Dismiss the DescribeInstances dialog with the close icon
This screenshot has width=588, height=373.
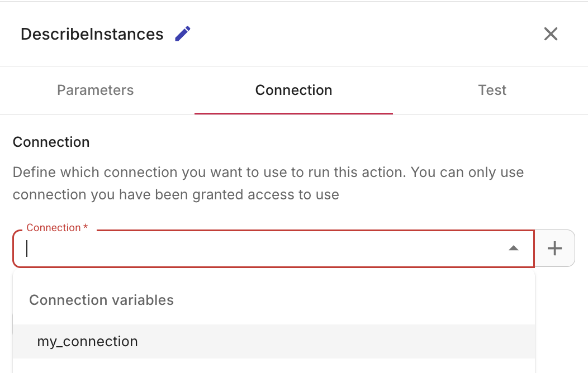[551, 34]
